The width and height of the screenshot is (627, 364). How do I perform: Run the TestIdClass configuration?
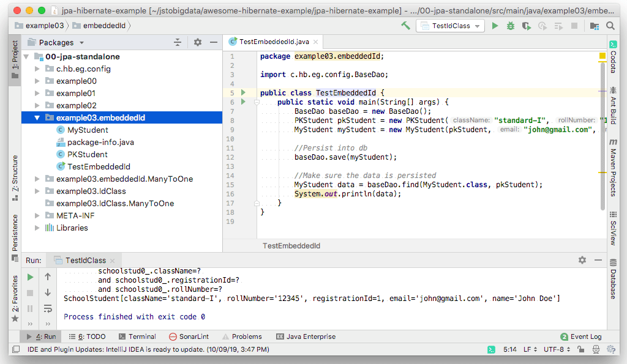tap(495, 26)
